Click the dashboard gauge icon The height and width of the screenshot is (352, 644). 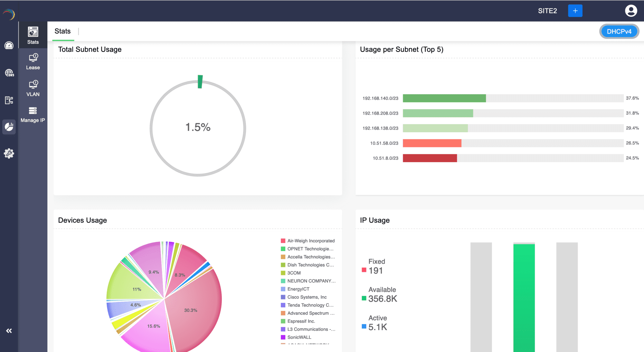[9, 45]
